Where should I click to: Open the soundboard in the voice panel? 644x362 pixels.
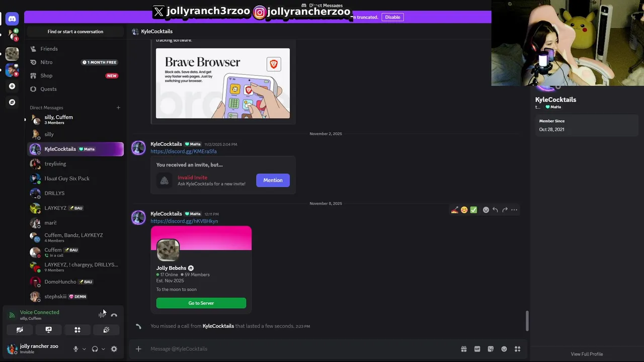click(x=106, y=330)
